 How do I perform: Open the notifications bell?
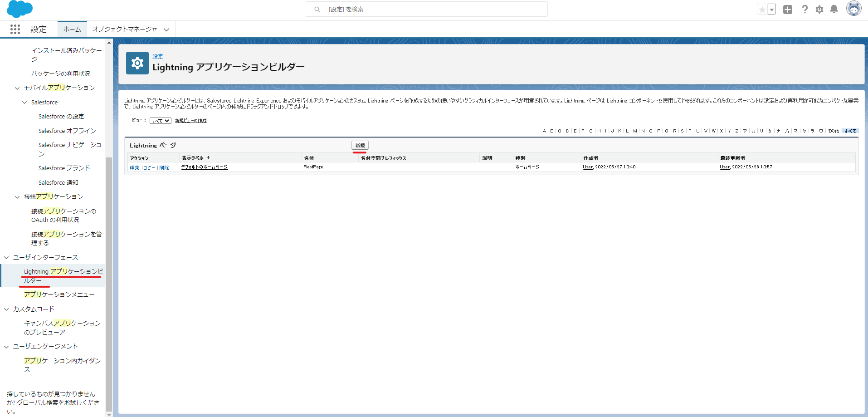pos(834,9)
